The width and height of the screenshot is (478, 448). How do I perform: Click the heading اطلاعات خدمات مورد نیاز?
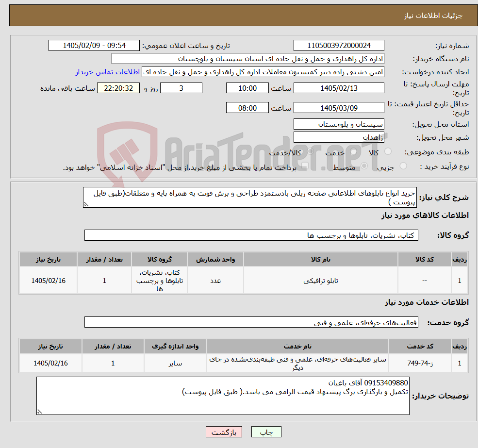pos(427,302)
